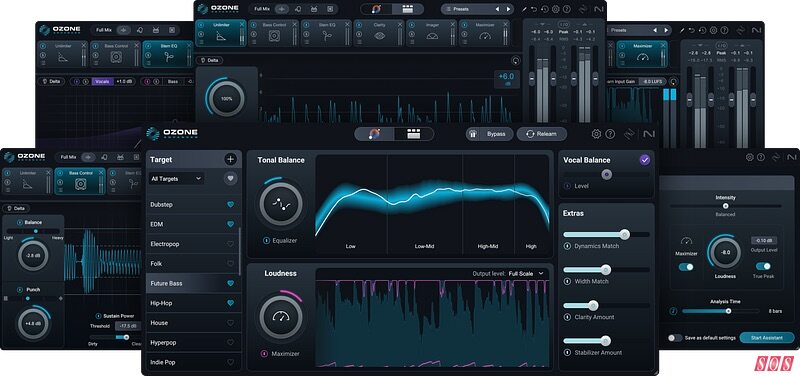Open history icon in top window
This screenshot has width=800, height=376.
545,9
